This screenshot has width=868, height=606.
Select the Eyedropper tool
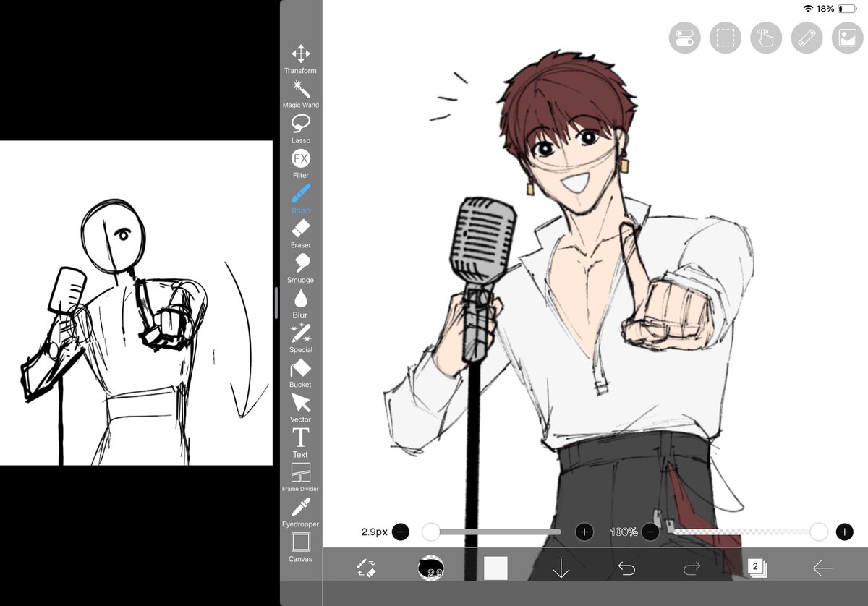point(300,513)
